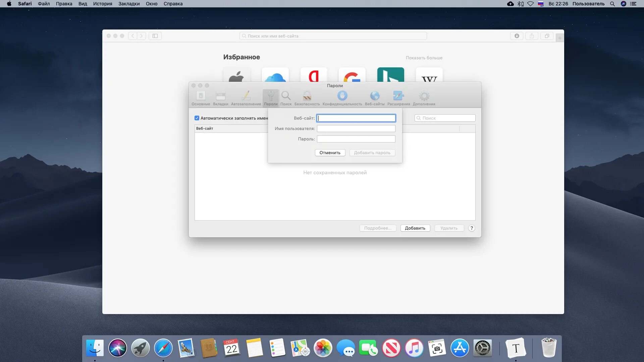Click the Пароль input field

coord(356,139)
